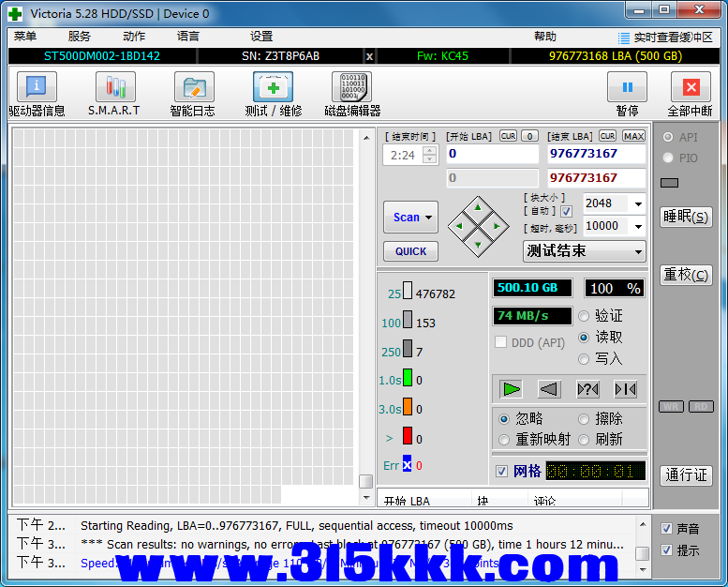Click the up arrow on navigation diamond

[478, 208]
